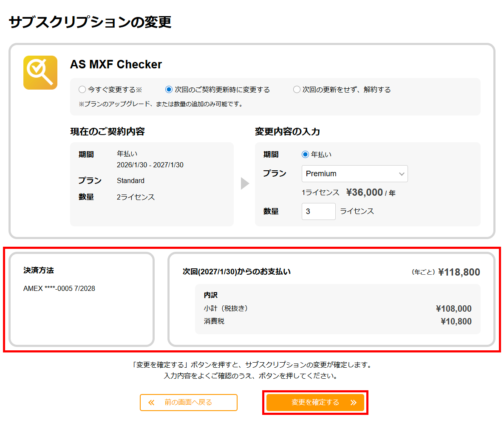Click the dropdown chevron on the plan selector

pos(402,174)
